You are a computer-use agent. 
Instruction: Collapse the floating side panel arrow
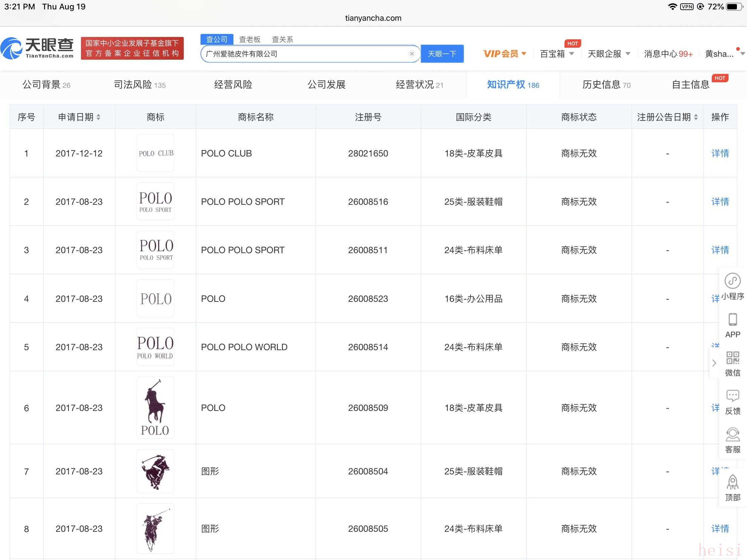coord(714,363)
